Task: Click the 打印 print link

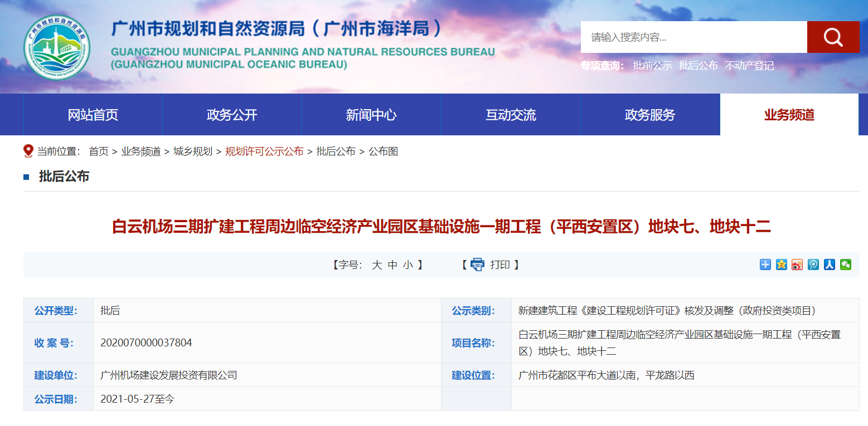Action: point(500,265)
